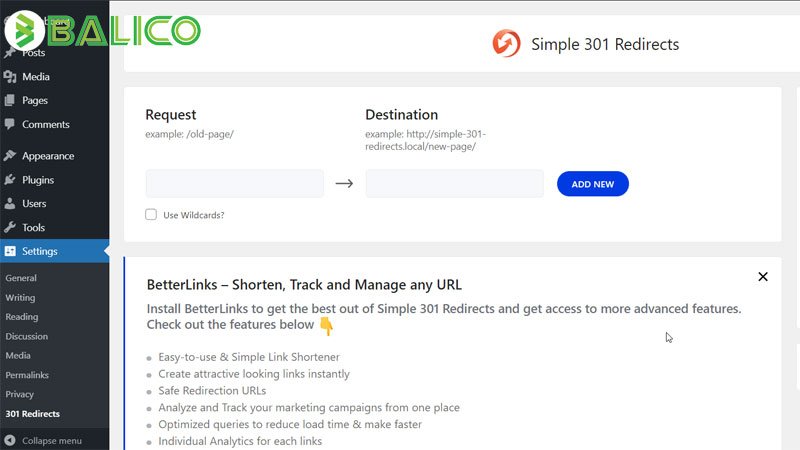The image size is (800, 450).
Task: Click the Media camera-and-note icon in the sidebar
Action: tap(10, 77)
